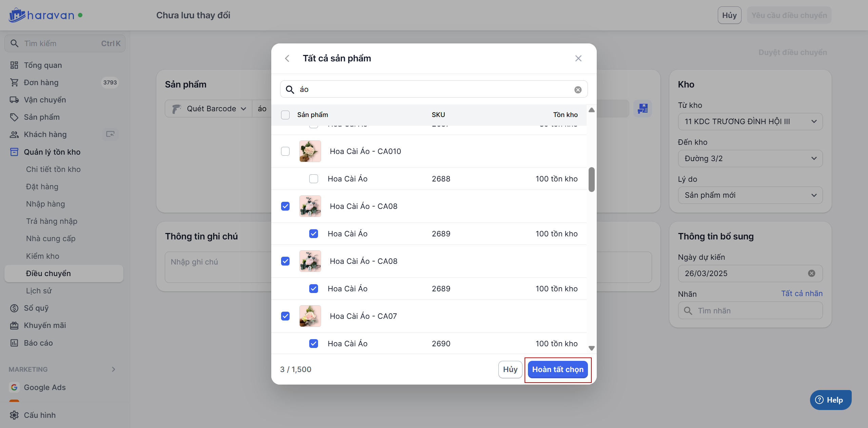The height and width of the screenshot is (428, 868).
Task: Check the Hoa Cài Áo - CA010 checkbox
Action: [285, 151]
